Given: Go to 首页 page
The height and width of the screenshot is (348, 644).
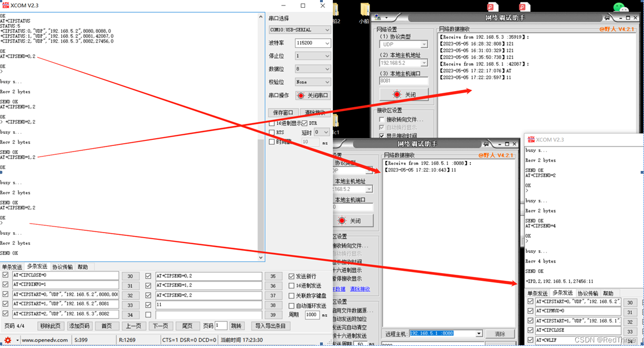Looking at the screenshot, I should pyautogui.click(x=107, y=326).
